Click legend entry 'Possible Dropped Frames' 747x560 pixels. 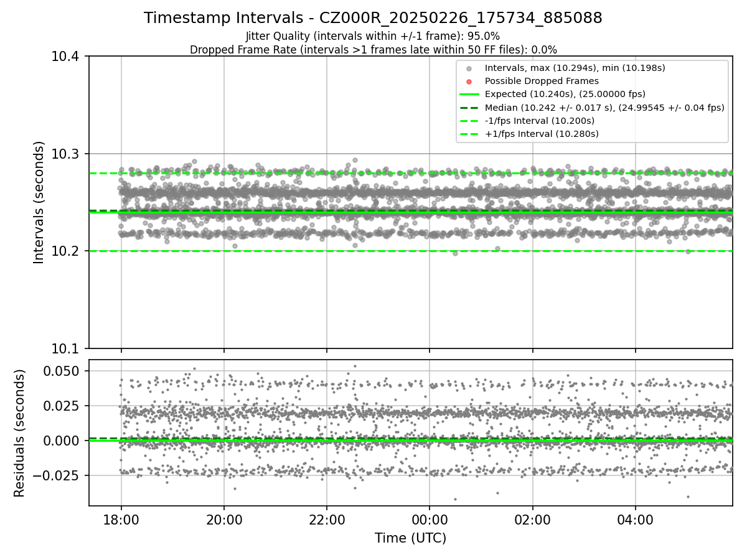pos(542,81)
